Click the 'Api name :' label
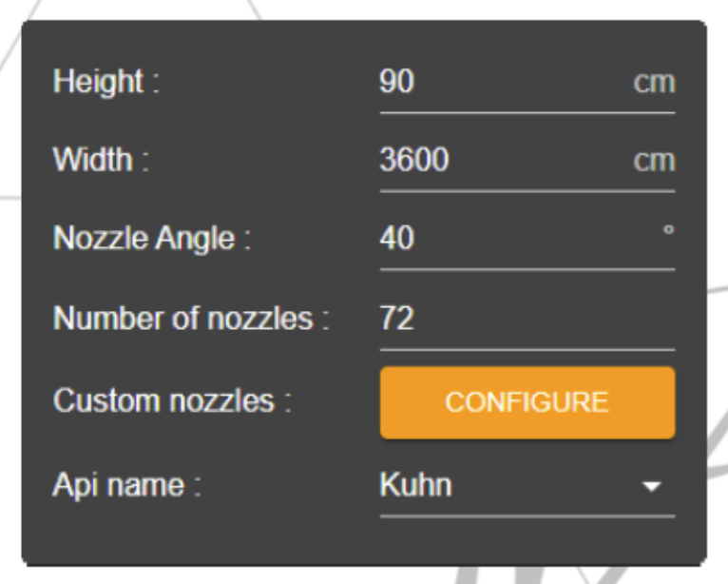Viewport: 728px width, 584px height. pyautogui.click(x=128, y=485)
